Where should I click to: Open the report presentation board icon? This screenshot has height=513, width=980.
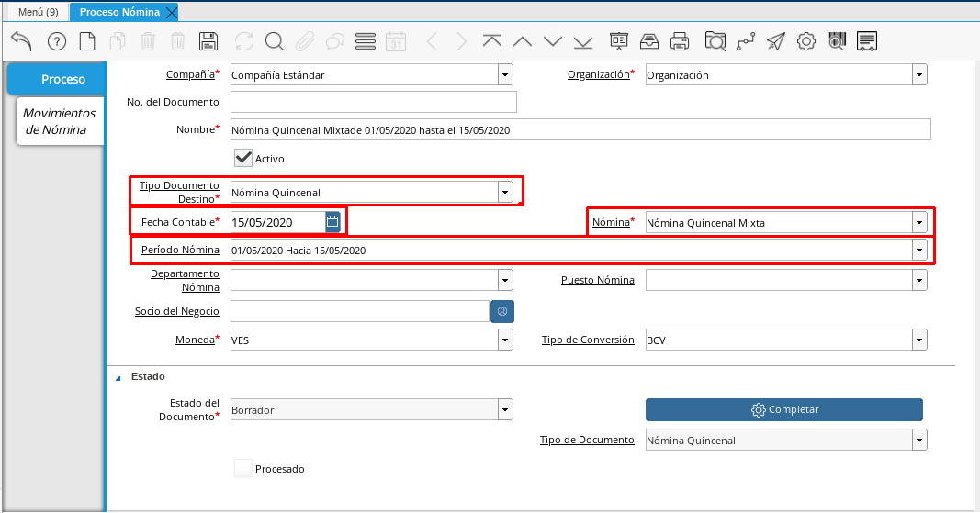pos(619,41)
